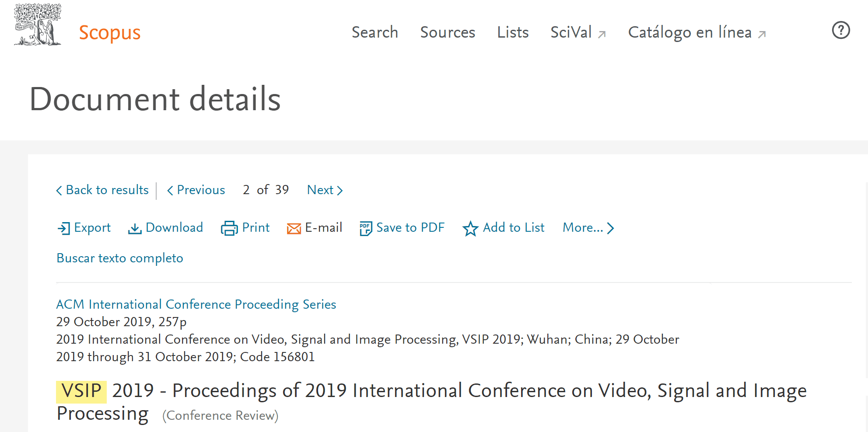The image size is (868, 432).
Task: Expand the More... chevron
Action: coord(611,228)
